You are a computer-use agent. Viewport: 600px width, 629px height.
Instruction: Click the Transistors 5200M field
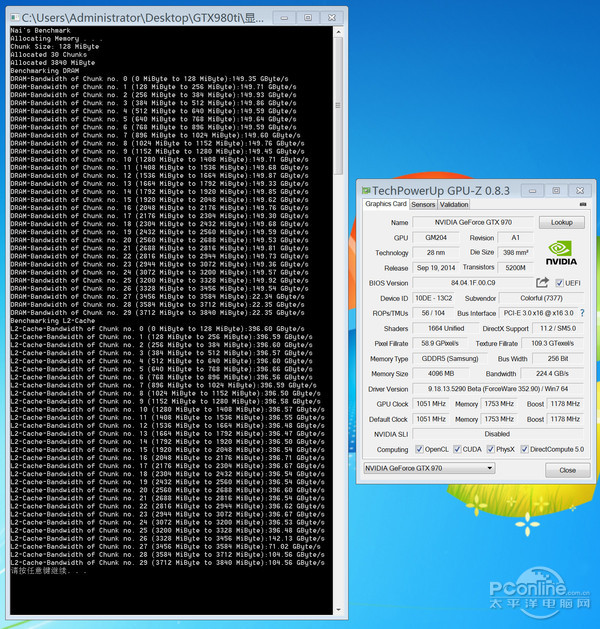[x=515, y=268]
